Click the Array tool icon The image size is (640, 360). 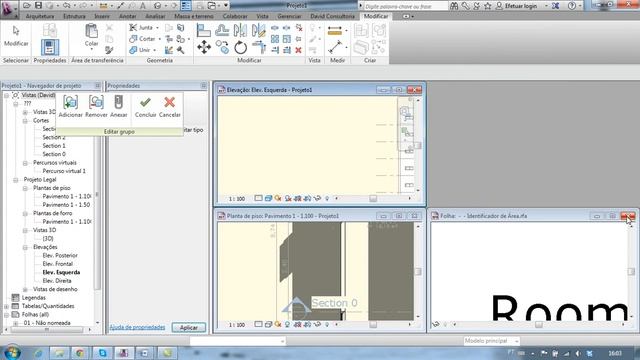click(x=275, y=39)
